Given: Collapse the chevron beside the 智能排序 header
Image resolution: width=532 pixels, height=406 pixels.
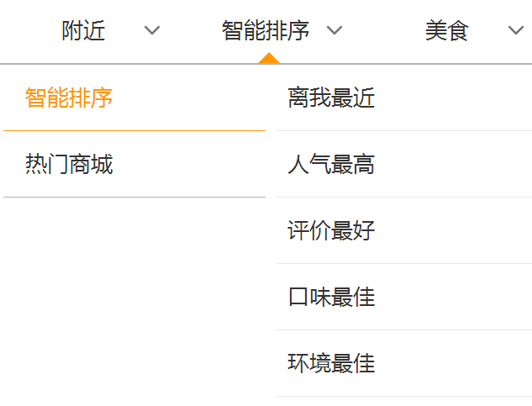Looking at the screenshot, I should [334, 30].
